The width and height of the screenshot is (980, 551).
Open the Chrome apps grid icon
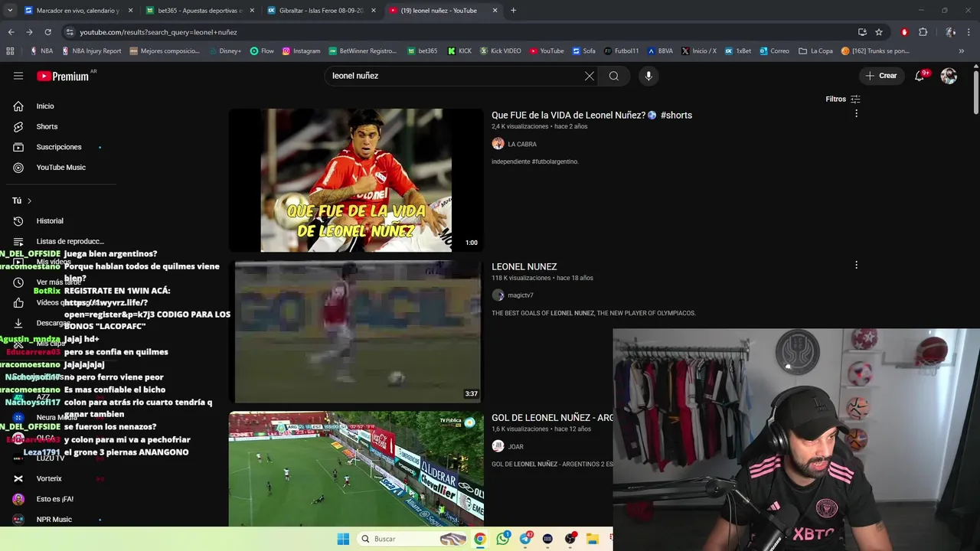coord(10,51)
